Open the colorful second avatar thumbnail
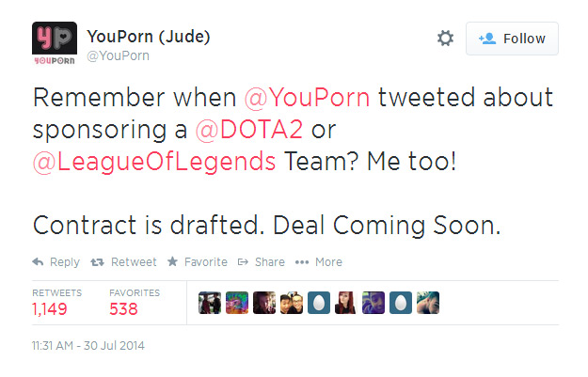Viewport: 588px width, 377px height. click(x=237, y=303)
